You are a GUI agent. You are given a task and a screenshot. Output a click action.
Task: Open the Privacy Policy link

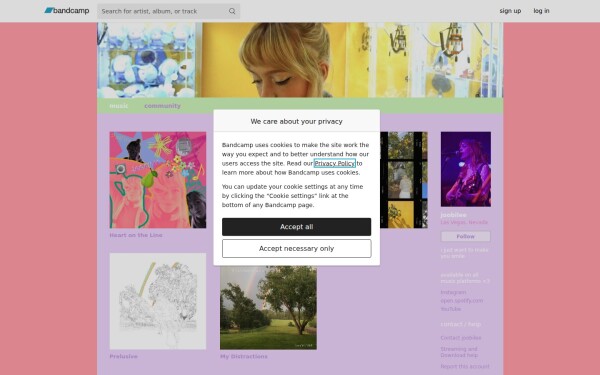click(334, 163)
